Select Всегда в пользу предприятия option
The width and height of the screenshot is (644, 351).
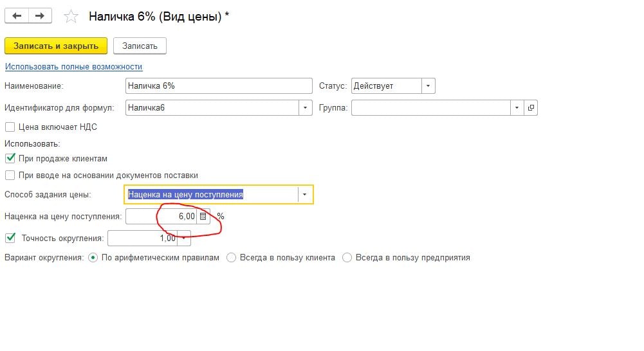point(347,258)
